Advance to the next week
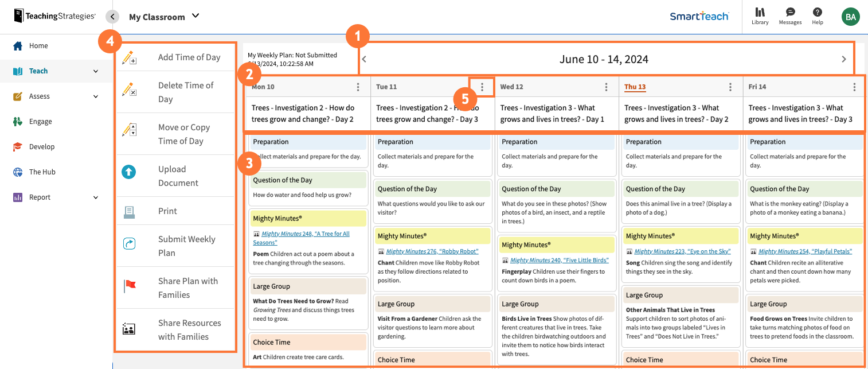868x369 pixels. tap(843, 59)
